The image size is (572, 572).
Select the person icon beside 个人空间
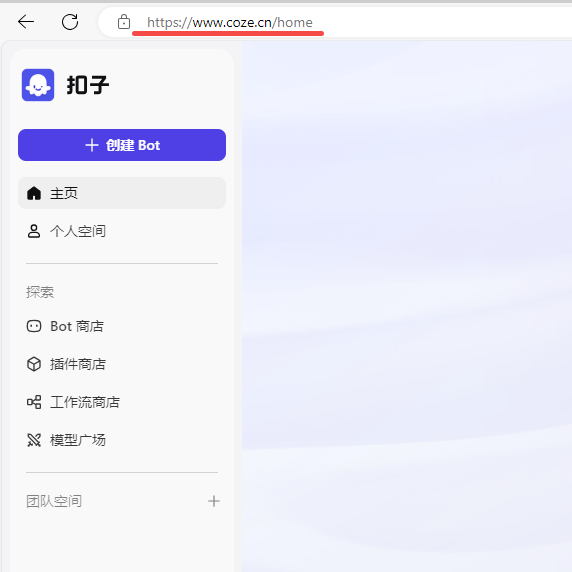(x=34, y=231)
